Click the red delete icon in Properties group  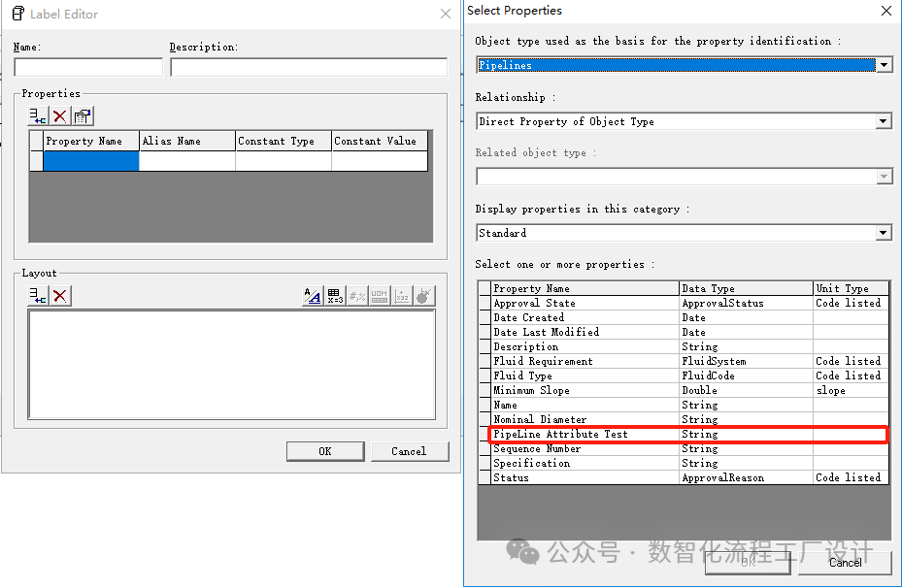pos(60,116)
